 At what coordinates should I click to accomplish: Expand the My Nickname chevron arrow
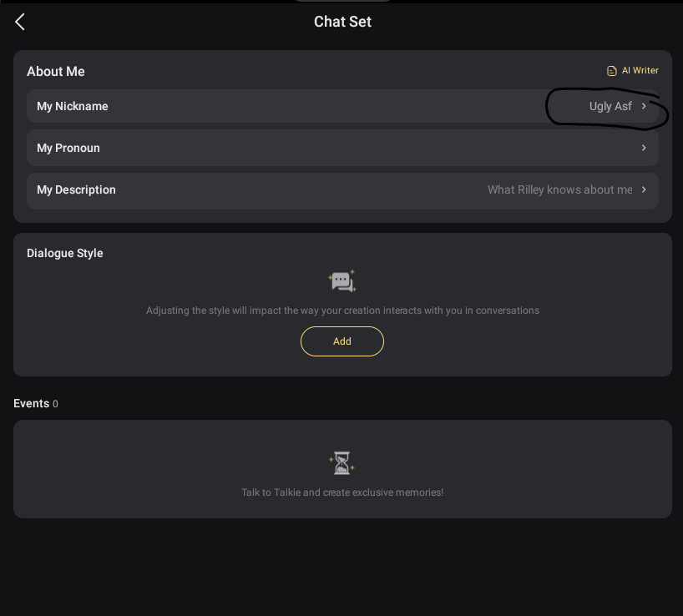coord(644,106)
